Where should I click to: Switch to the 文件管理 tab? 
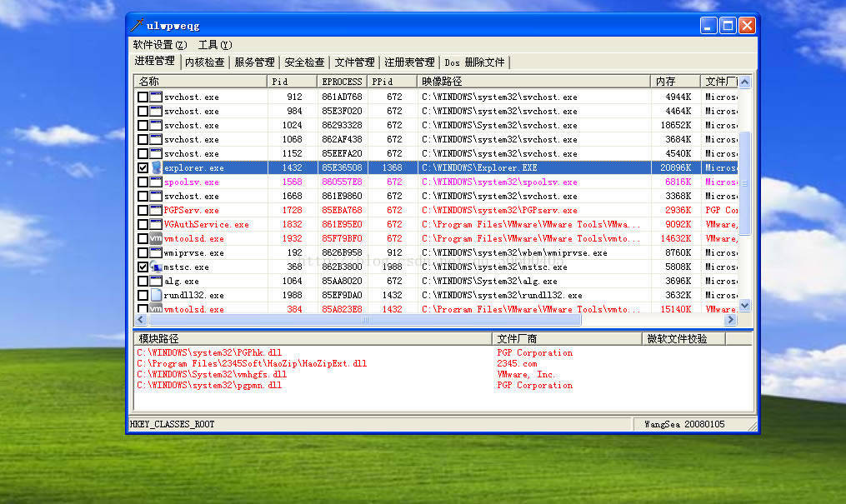coord(354,62)
